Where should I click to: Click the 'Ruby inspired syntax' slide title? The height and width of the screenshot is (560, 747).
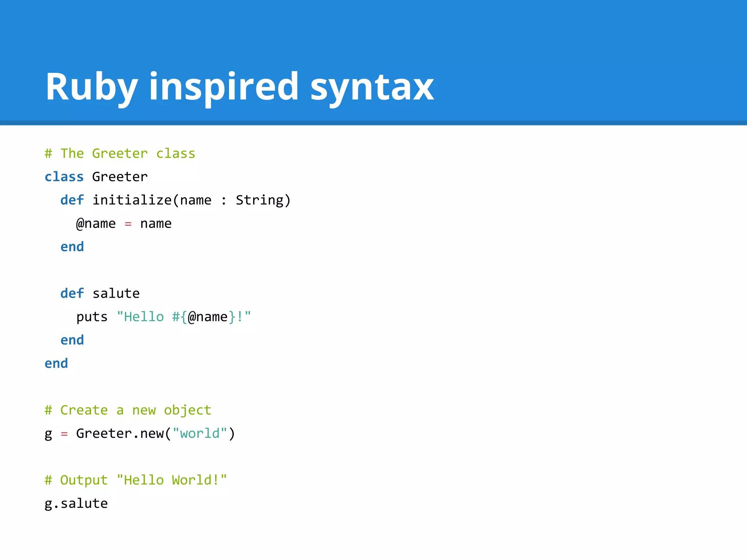click(x=239, y=87)
